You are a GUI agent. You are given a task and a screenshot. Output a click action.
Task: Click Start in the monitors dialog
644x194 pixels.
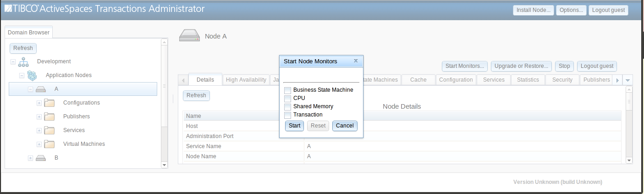[x=295, y=126]
